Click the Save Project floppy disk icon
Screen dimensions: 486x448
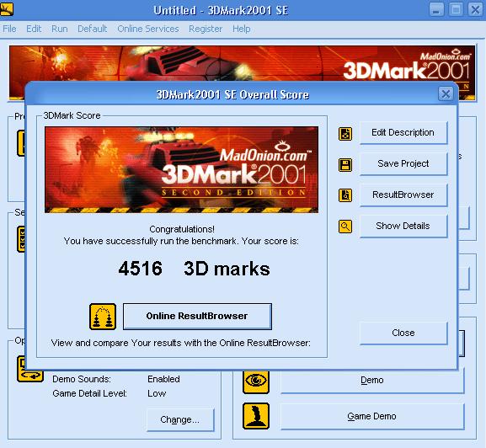point(345,165)
